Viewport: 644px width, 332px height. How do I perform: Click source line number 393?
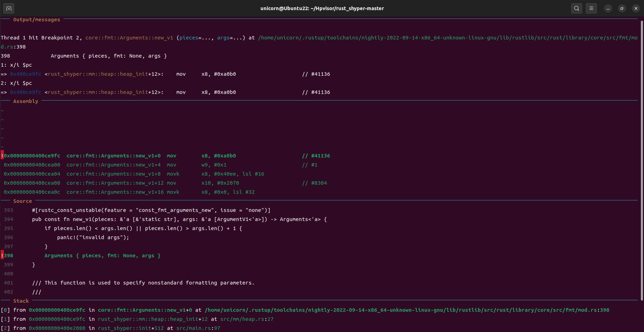point(8,210)
